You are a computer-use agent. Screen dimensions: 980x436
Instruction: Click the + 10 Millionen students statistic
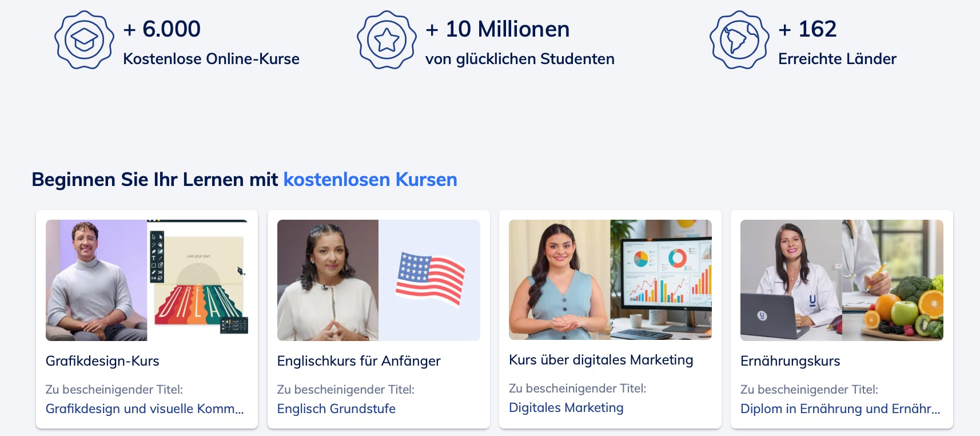(x=520, y=42)
